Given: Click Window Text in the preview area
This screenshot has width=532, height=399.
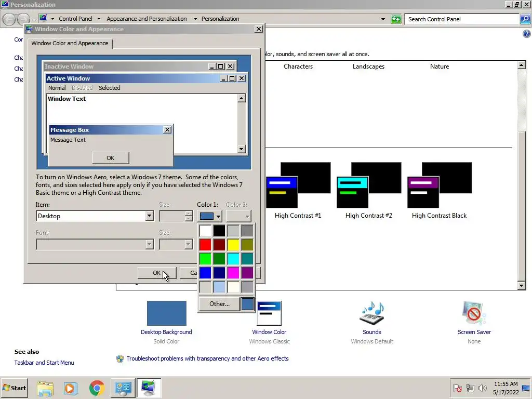Looking at the screenshot, I should point(67,99).
